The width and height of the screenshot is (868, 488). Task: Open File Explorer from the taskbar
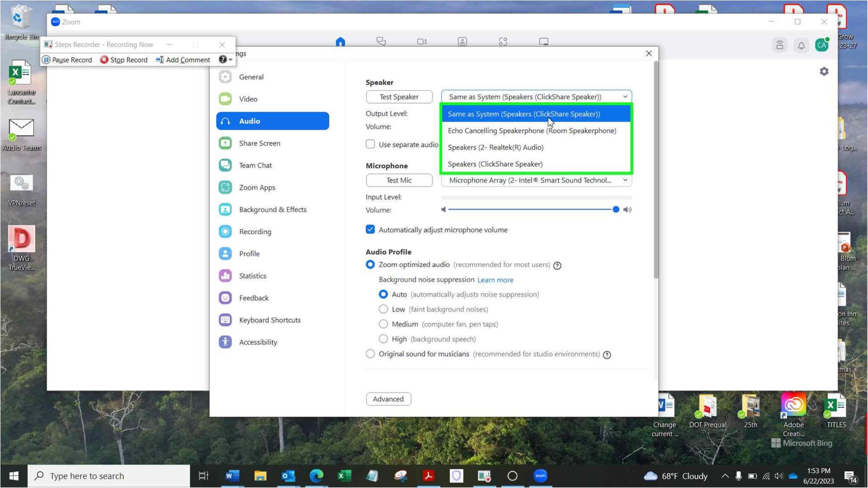pos(260,476)
